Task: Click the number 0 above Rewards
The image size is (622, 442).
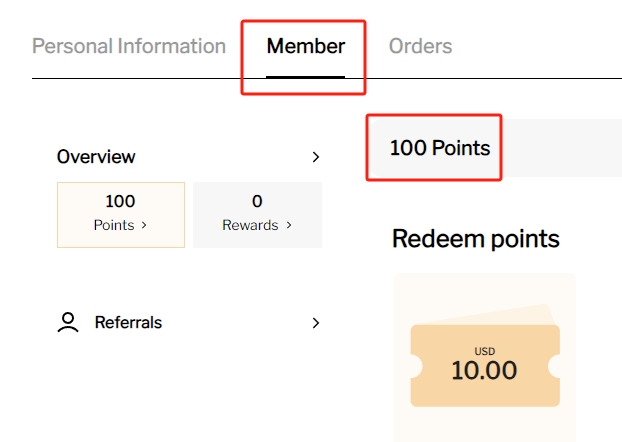Action: pos(257,202)
